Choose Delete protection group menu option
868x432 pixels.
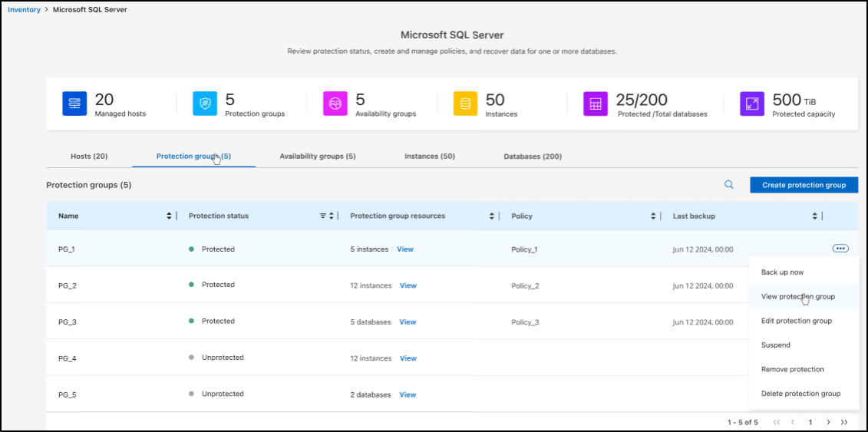[800, 394]
